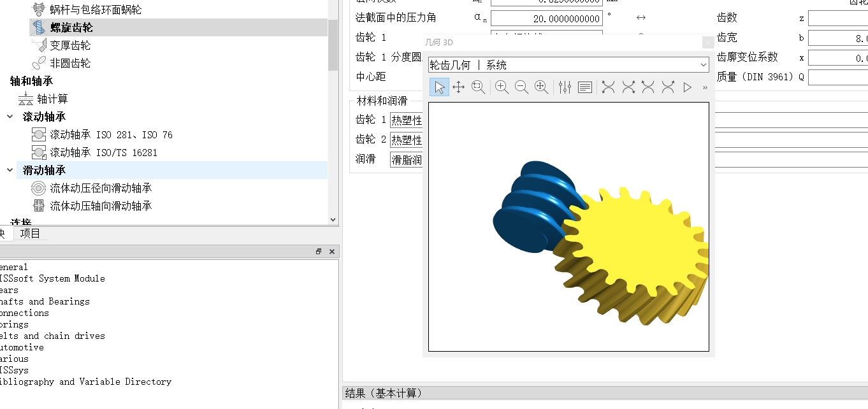Undock the lower-left information panel

pyautogui.click(x=319, y=252)
